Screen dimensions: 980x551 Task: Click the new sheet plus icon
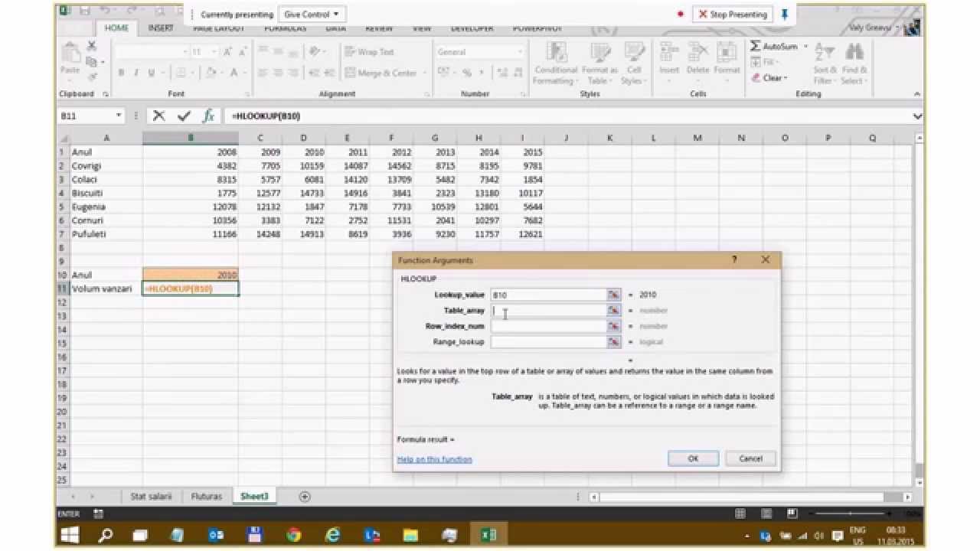click(x=305, y=497)
